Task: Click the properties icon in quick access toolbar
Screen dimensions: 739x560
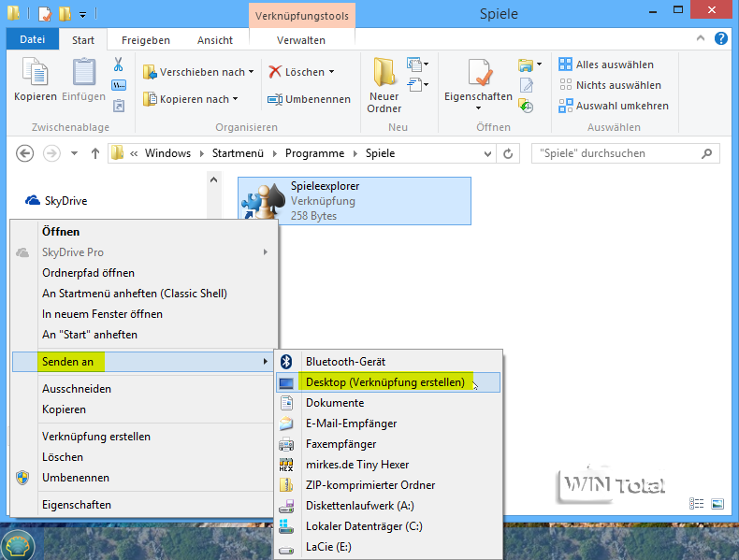Action: (44, 14)
